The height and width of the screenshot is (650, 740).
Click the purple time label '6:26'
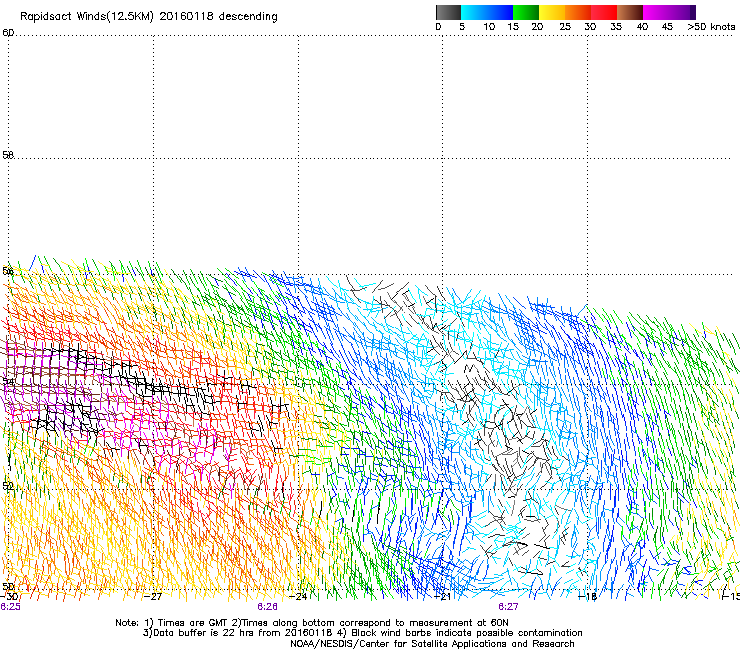point(267,607)
